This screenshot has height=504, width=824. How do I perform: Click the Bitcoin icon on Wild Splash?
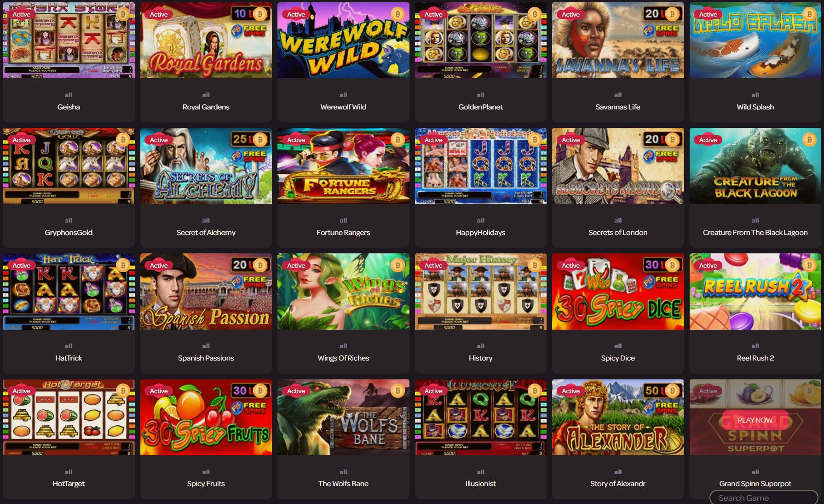point(809,14)
